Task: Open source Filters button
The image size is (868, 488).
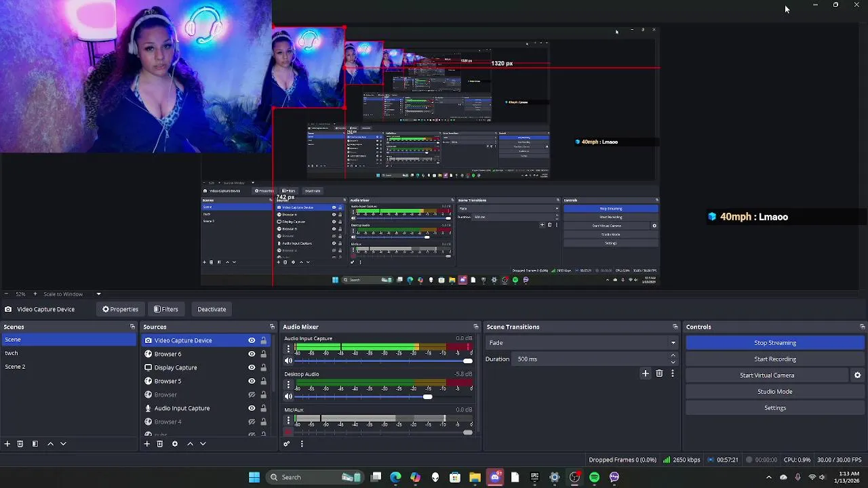Action: point(166,309)
